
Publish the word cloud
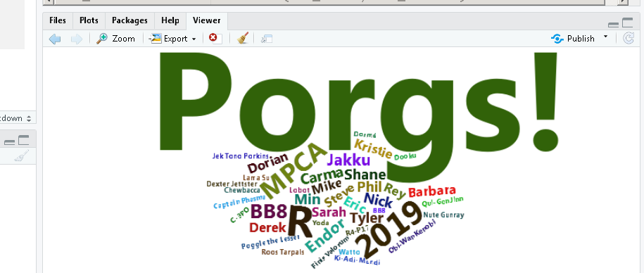[573, 39]
